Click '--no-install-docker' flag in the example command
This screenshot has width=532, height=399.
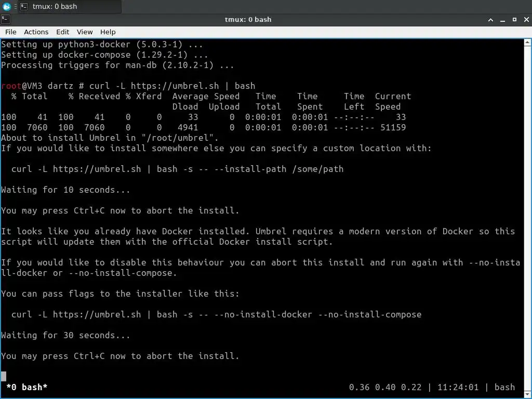tap(263, 314)
